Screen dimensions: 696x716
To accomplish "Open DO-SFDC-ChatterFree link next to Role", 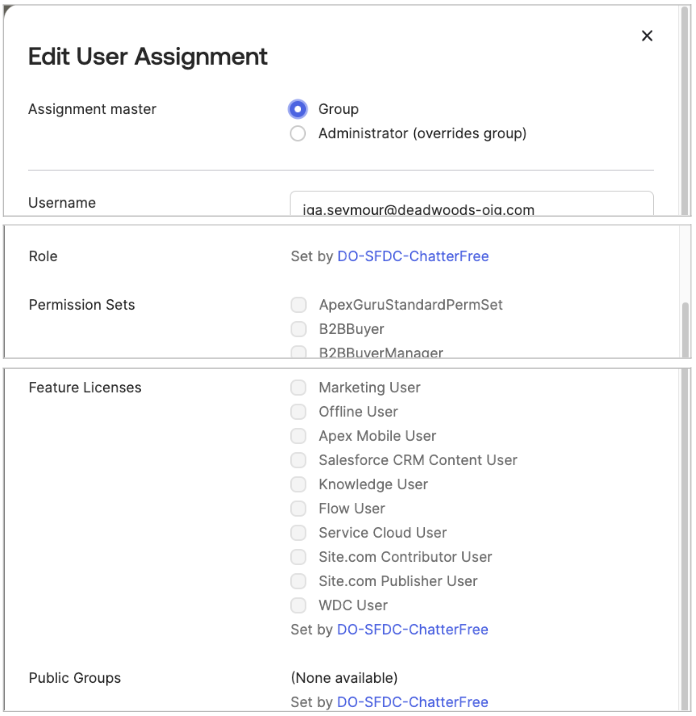I will [x=413, y=256].
